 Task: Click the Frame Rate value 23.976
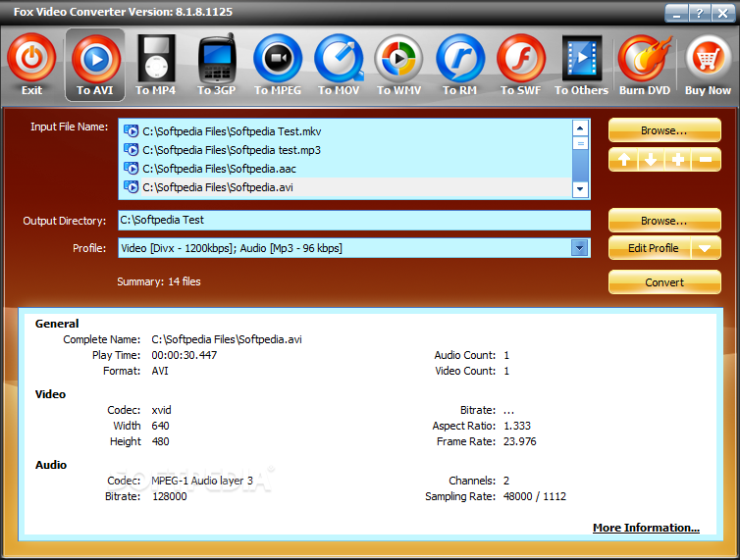pyautogui.click(x=519, y=441)
